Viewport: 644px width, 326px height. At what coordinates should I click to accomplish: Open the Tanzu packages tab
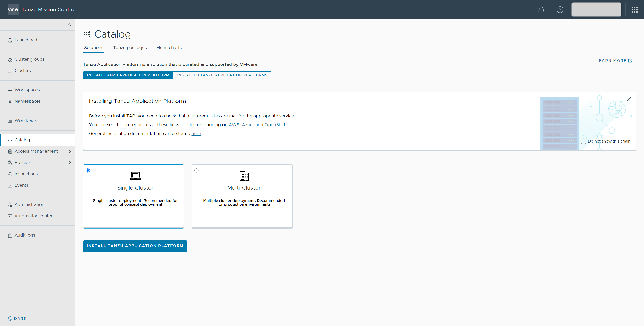130,48
